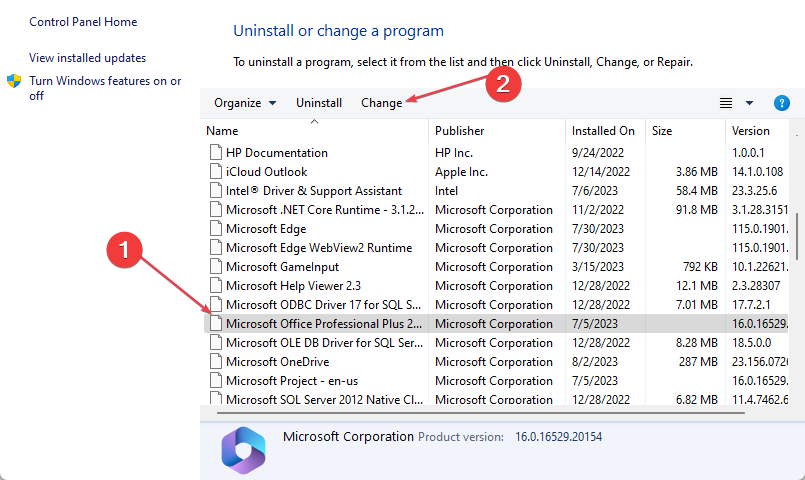Click the 3.86 MB size cell
The width and height of the screenshot is (805, 480).
pyautogui.click(x=696, y=171)
